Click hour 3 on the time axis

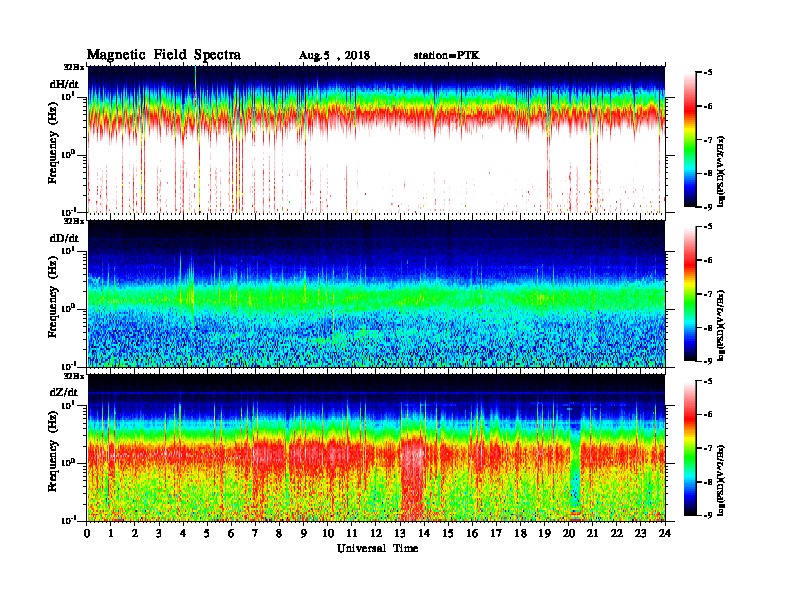point(159,534)
